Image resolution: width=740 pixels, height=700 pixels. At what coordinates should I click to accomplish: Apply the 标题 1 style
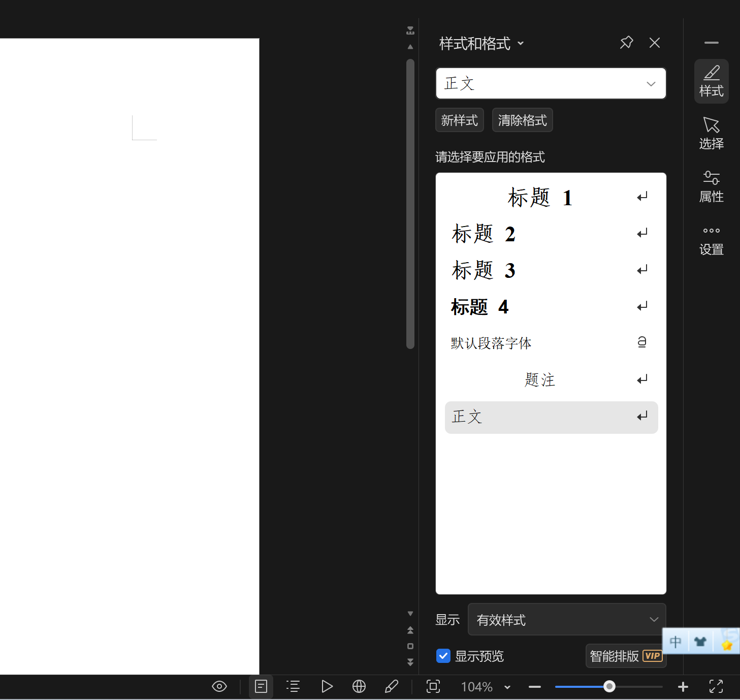coord(551,198)
